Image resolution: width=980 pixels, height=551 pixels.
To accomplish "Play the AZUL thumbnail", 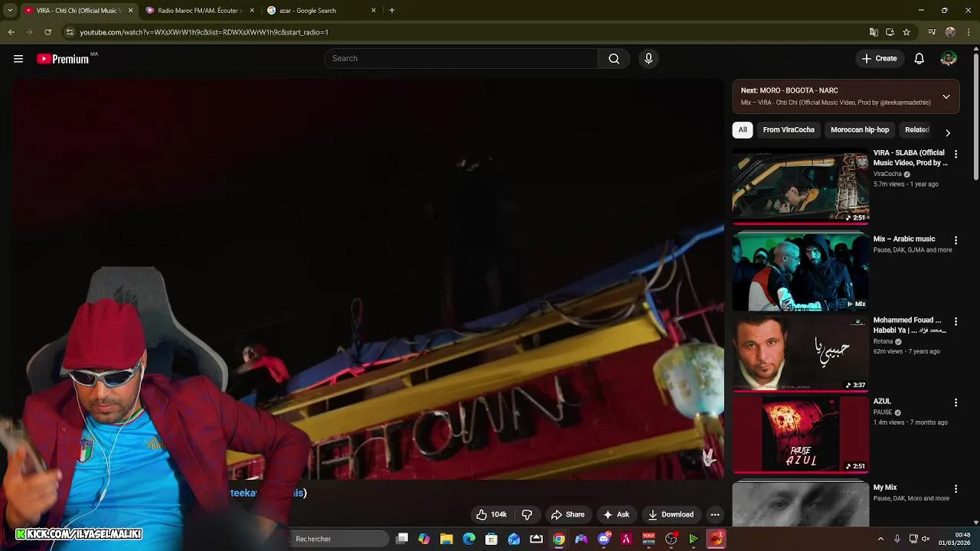I will click(801, 434).
